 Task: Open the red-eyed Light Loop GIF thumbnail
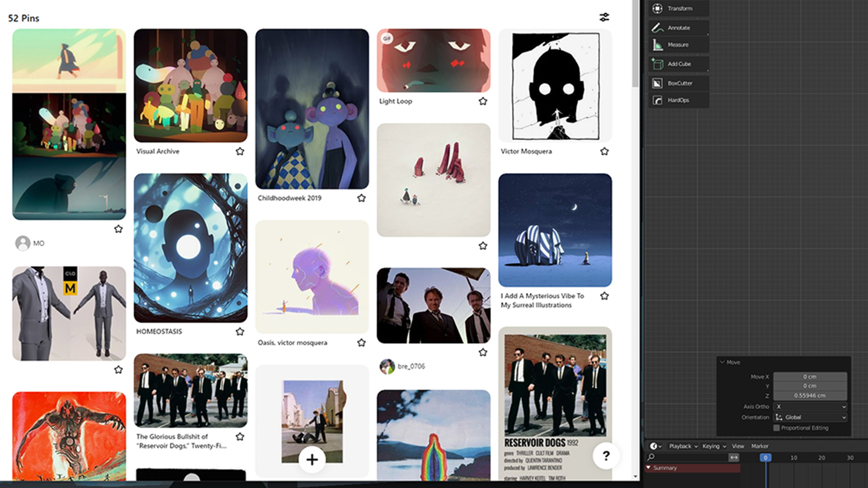(x=434, y=61)
